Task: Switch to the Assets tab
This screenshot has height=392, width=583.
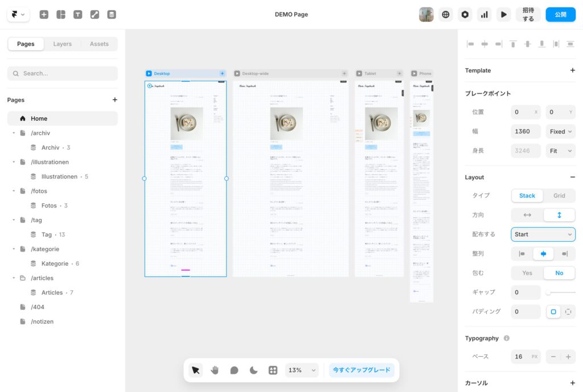Action: [x=99, y=44]
